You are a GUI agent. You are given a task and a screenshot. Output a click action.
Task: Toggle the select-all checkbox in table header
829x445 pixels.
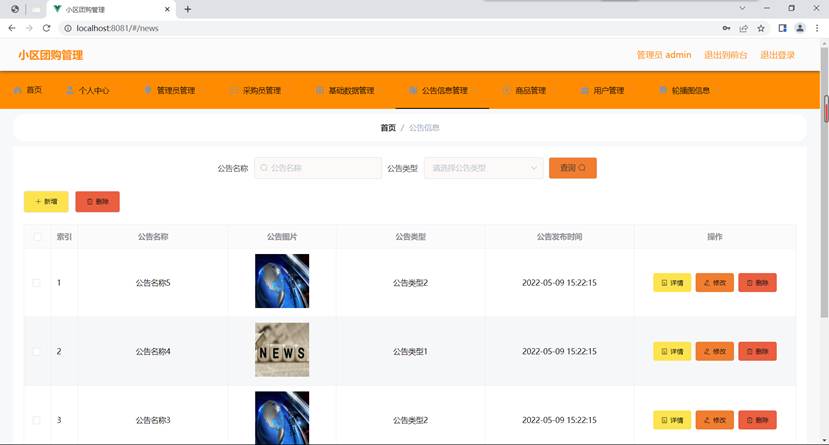click(x=37, y=237)
